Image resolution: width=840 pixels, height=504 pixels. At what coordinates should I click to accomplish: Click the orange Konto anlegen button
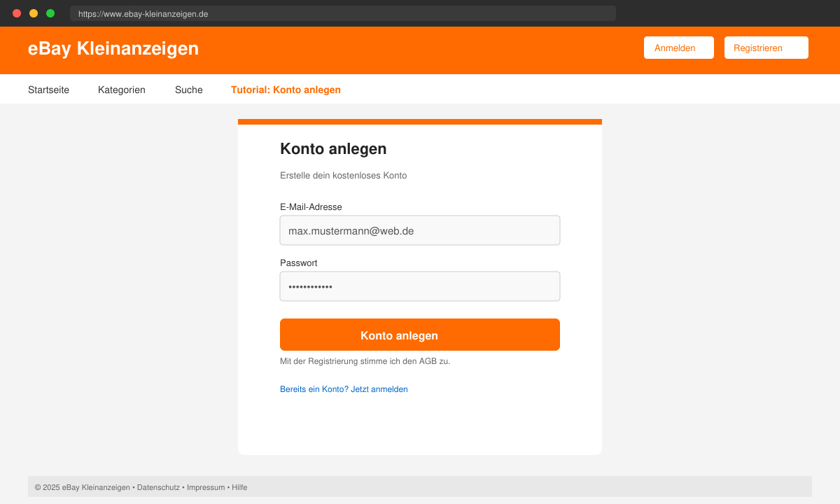420,335
